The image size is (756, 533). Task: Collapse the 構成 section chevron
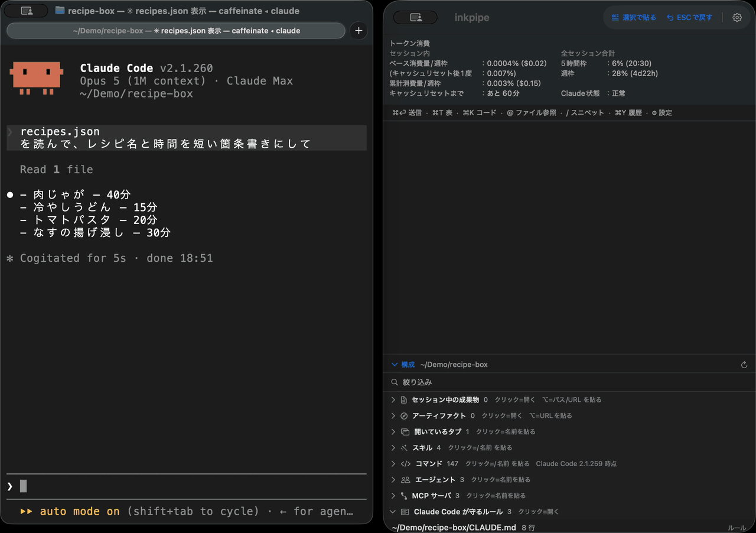click(395, 365)
